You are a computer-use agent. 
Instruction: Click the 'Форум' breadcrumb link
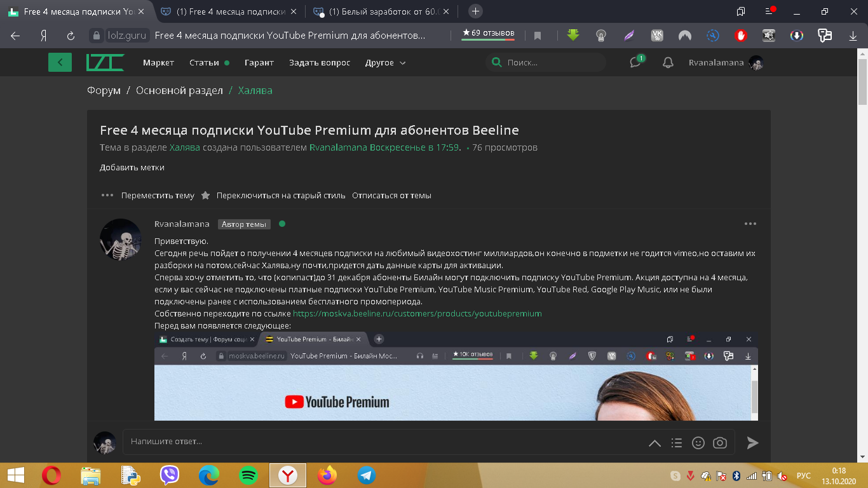[104, 90]
